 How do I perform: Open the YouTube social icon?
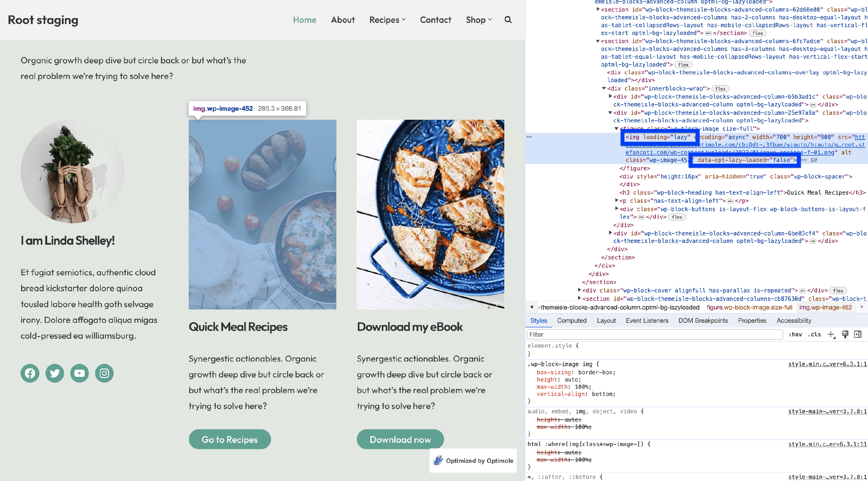[80, 373]
